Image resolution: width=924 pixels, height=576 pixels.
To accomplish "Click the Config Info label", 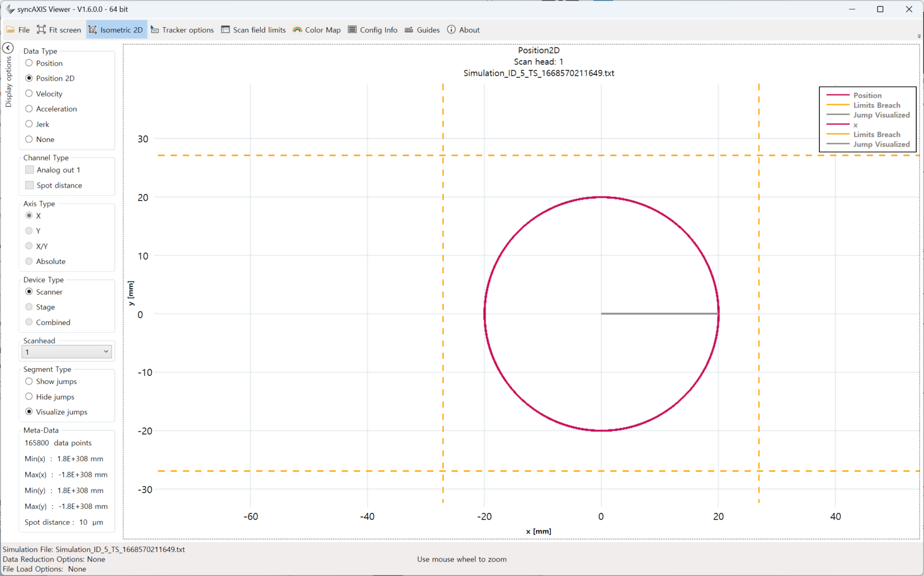I will pyautogui.click(x=378, y=30).
